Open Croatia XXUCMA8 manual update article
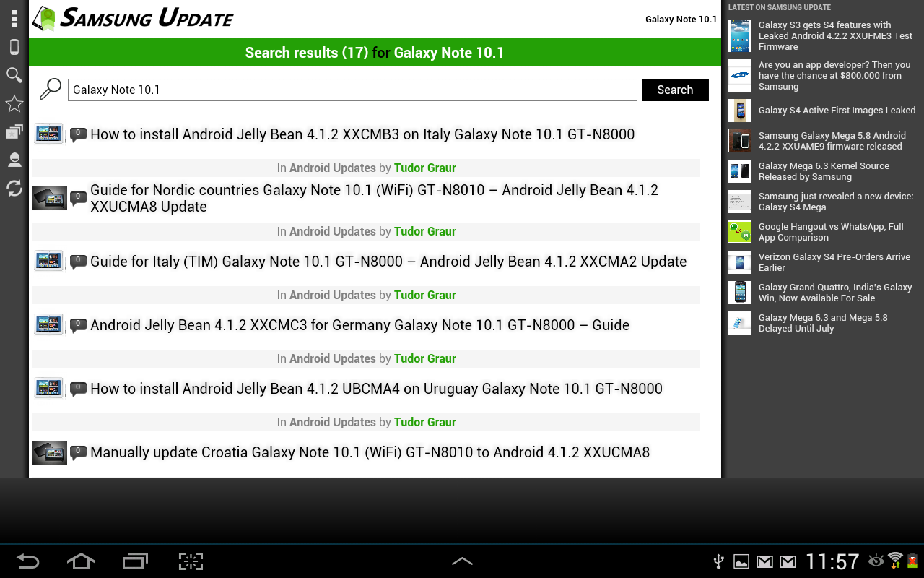Screen dimensions: 924x578 [x=370, y=452]
